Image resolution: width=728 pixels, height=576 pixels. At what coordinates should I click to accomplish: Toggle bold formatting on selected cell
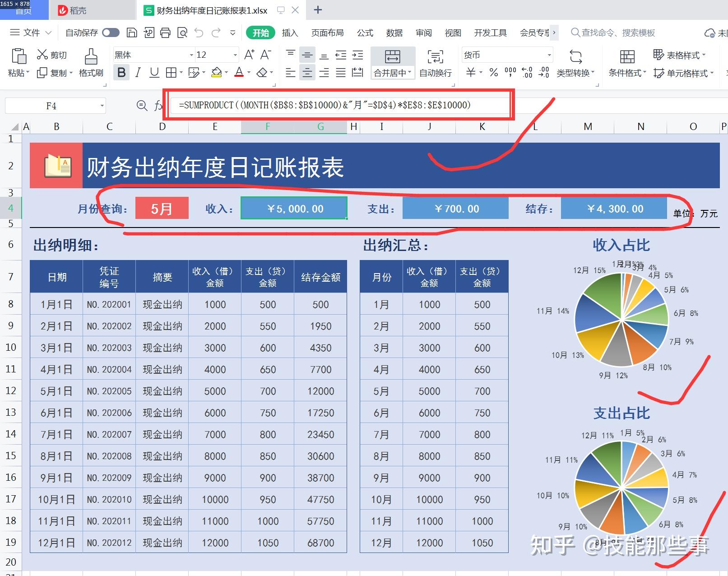coord(121,72)
